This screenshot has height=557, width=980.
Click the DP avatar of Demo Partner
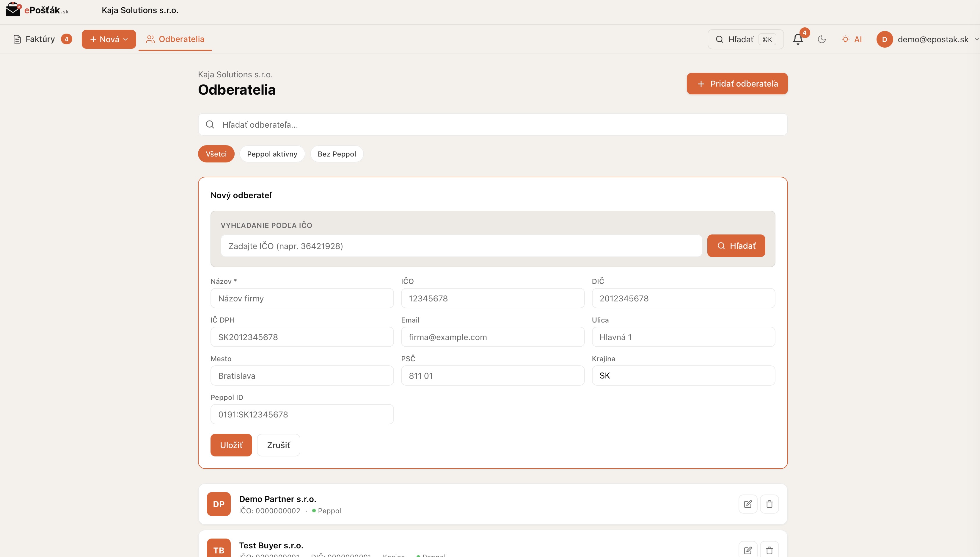(x=219, y=504)
